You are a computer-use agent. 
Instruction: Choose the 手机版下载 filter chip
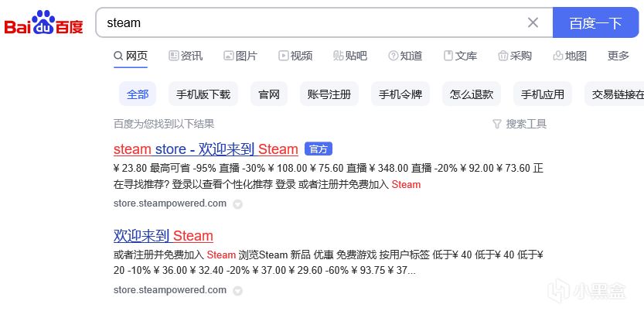click(203, 94)
